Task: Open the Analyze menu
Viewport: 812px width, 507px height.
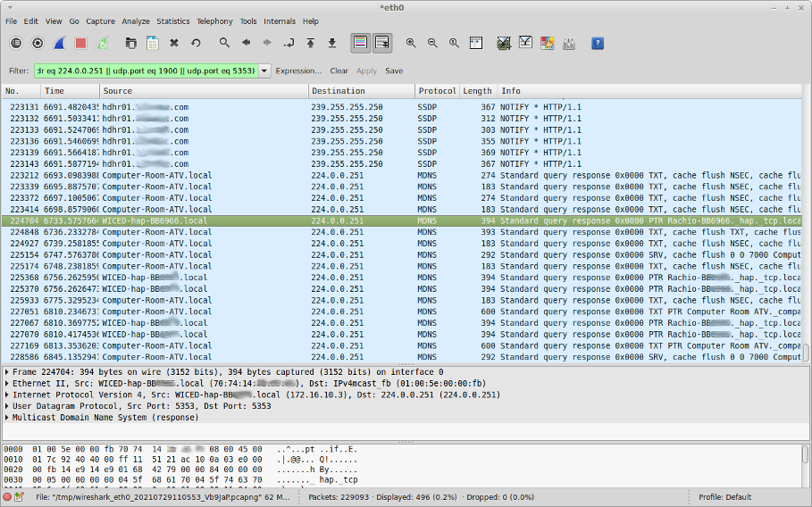Action: point(136,21)
